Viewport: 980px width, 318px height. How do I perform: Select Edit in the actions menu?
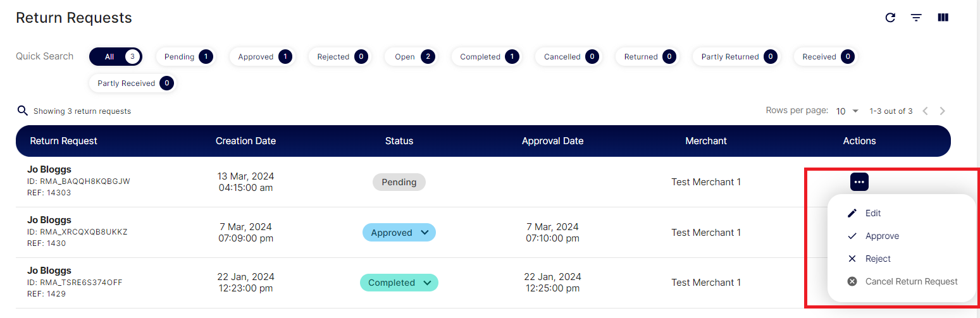coord(873,213)
